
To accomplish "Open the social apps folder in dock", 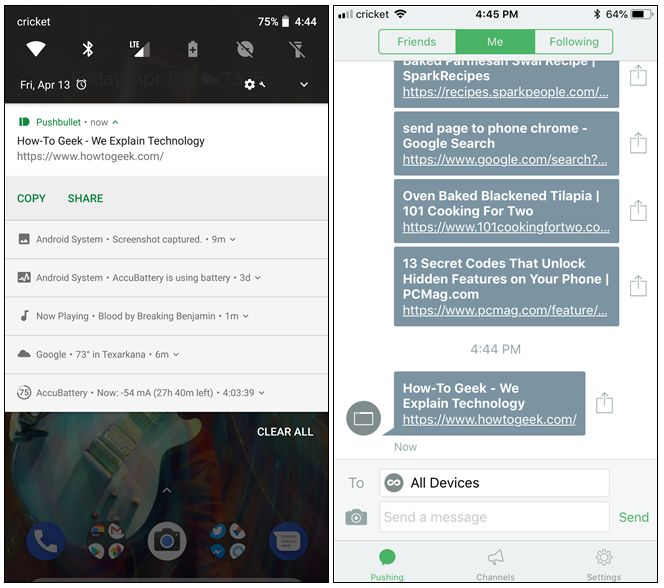I will pyautogui.click(x=227, y=541).
